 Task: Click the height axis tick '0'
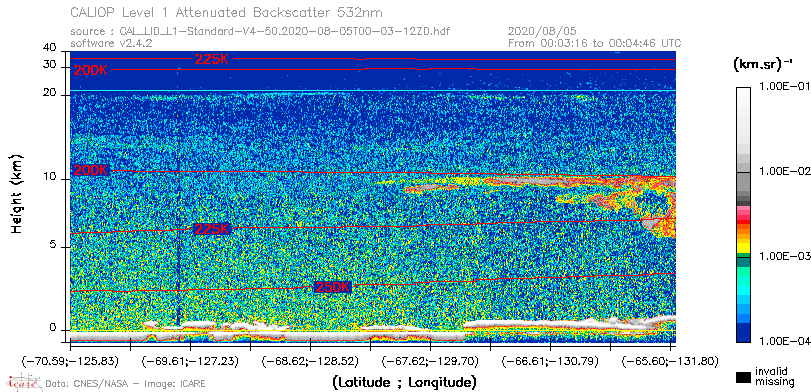(x=52, y=328)
